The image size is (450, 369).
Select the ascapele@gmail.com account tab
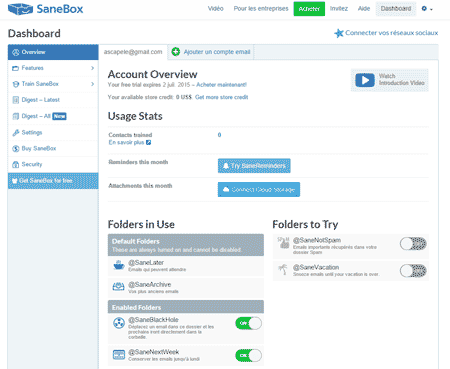pos(133,52)
